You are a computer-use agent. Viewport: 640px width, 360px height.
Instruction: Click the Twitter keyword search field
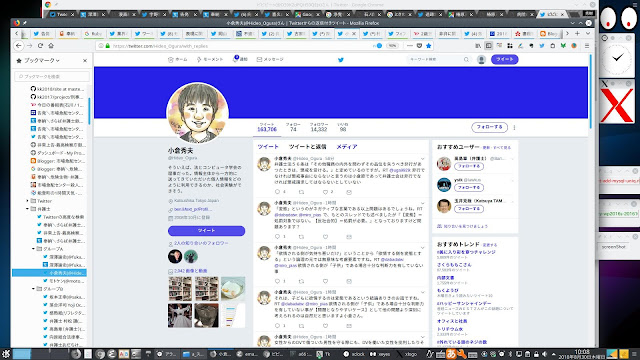(439, 60)
